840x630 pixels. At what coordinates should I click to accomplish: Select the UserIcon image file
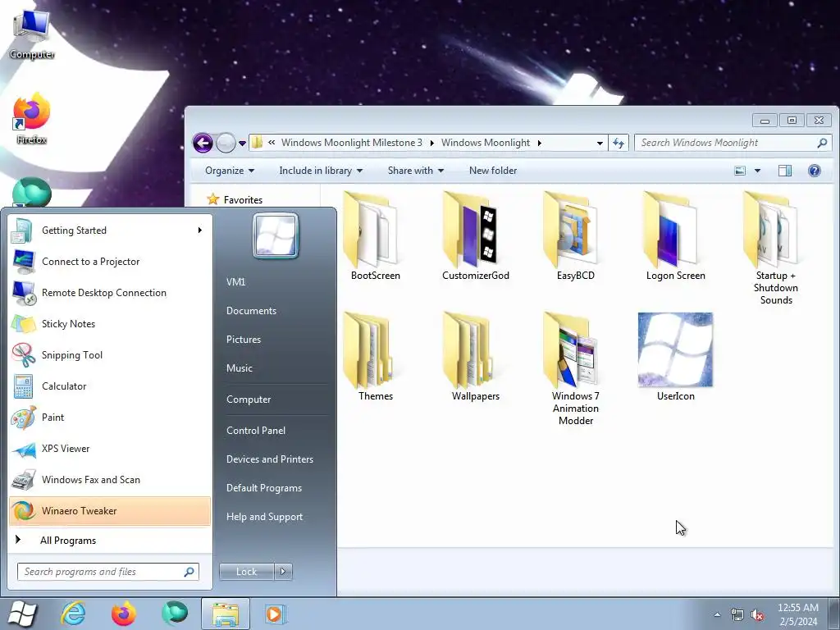pyautogui.click(x=676, y=357)
